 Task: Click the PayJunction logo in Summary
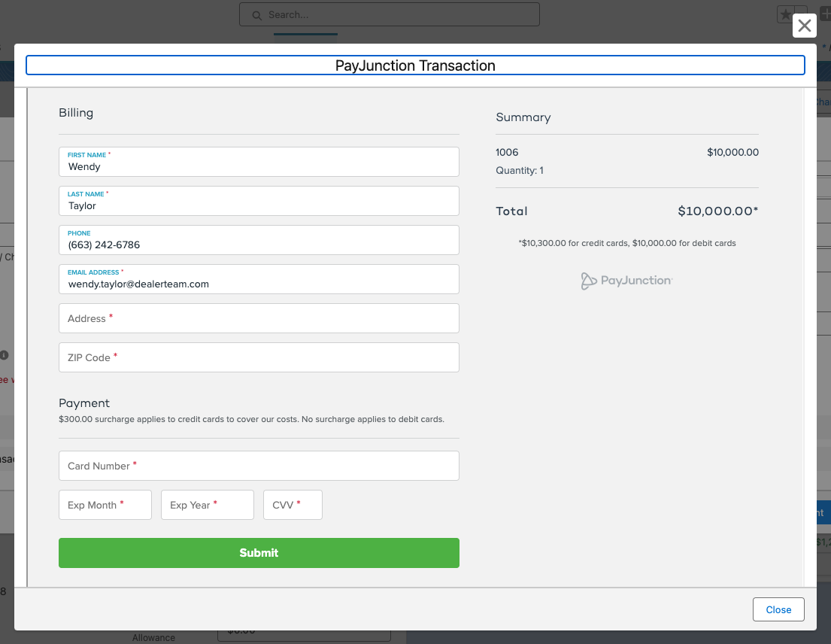[x=627, y=281]
